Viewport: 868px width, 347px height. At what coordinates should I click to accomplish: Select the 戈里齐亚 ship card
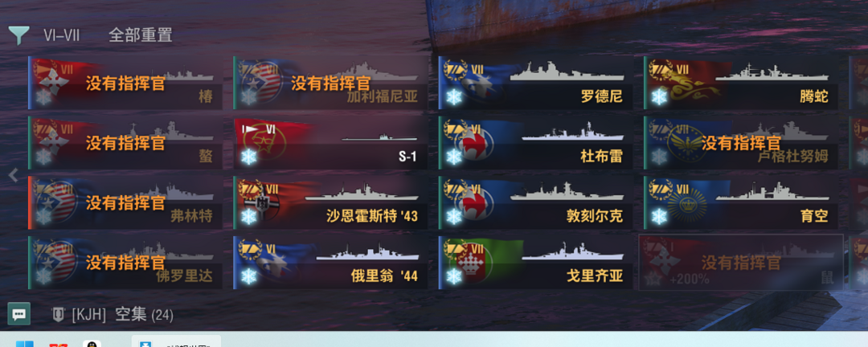pyautogui.click(x=535, y=263)
